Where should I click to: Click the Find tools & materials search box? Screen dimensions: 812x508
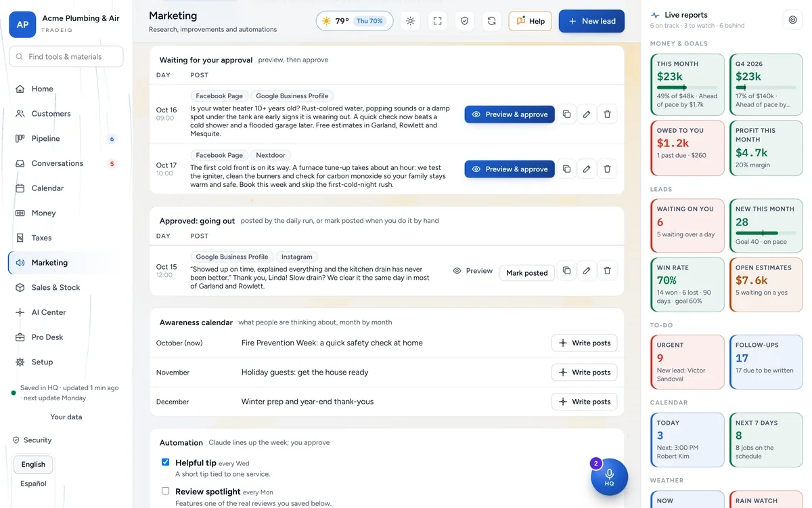coord(66,57)
